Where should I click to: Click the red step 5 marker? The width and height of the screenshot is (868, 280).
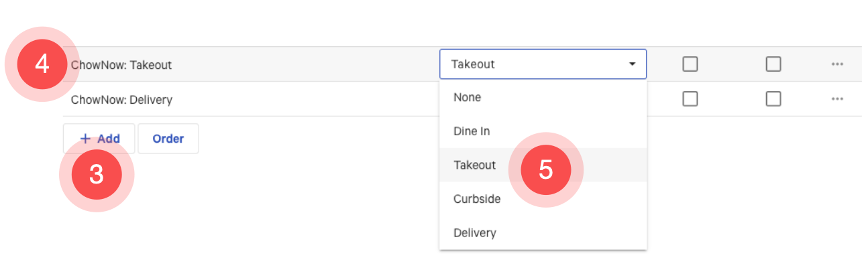[545, 170]
